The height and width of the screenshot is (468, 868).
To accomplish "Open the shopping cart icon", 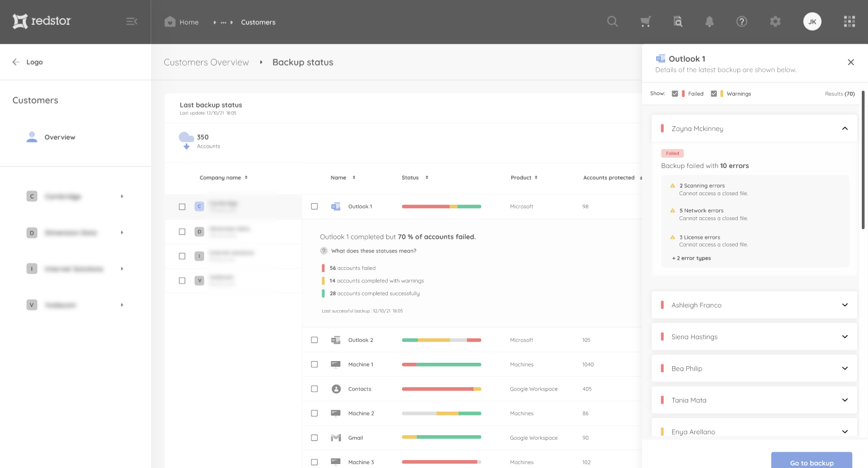I will point(645,22).
